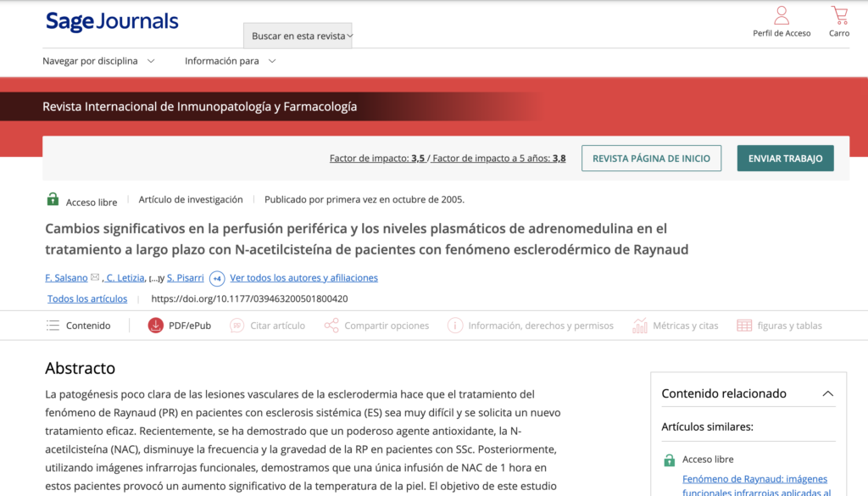The image size is (868, 496).
Task: Open Métricas y citas chart icon
Action: pos(640,326)
